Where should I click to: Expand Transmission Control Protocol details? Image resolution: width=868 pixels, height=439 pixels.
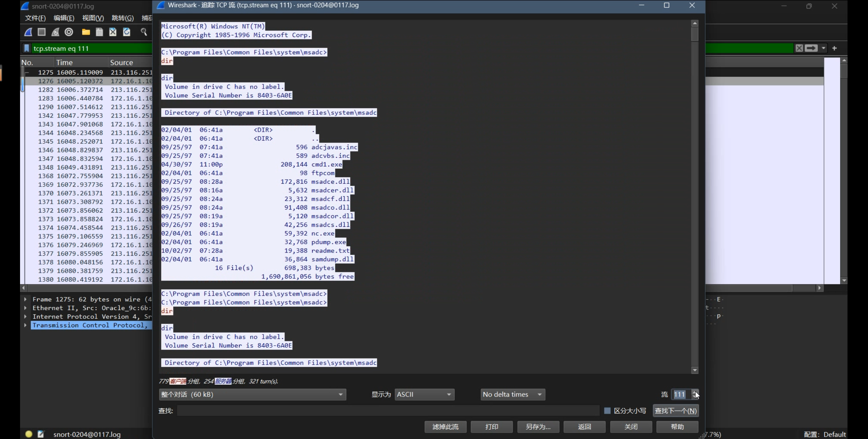point(25,325)
